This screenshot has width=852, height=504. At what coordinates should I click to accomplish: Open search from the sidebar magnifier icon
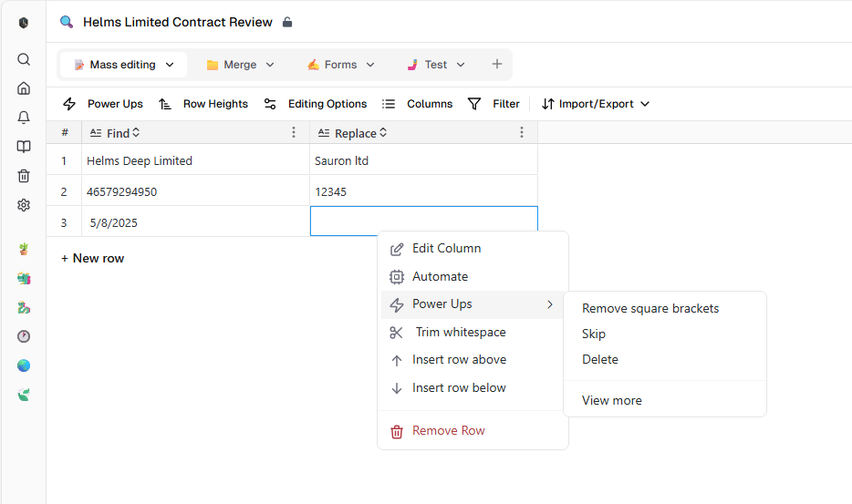(x=24, y=59)
